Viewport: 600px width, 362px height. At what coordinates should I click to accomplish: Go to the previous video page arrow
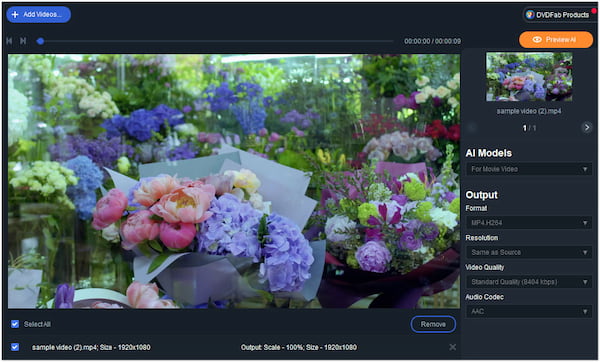472,127
